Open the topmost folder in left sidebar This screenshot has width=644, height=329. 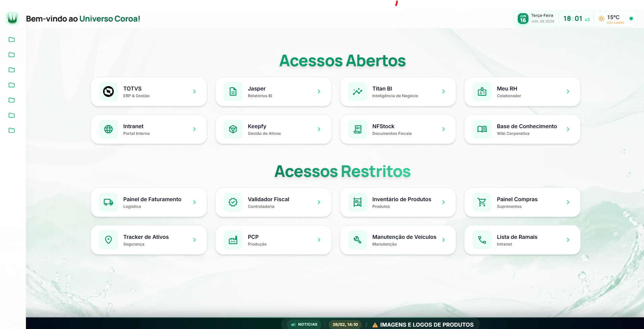click(x=11, y=40)
